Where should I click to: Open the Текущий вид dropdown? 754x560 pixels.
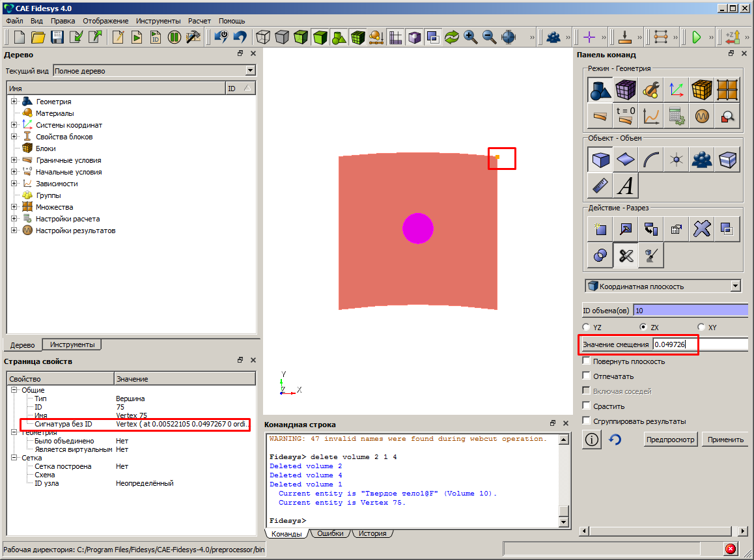[154, 71]
